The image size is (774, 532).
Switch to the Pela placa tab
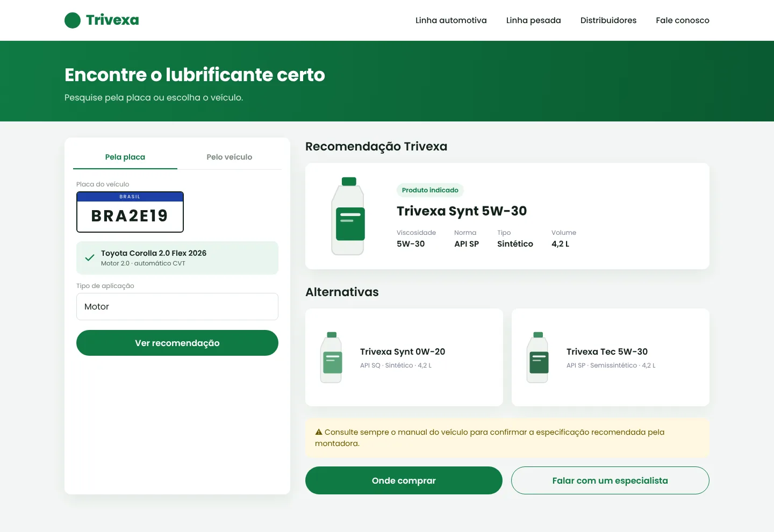point(125,157)
